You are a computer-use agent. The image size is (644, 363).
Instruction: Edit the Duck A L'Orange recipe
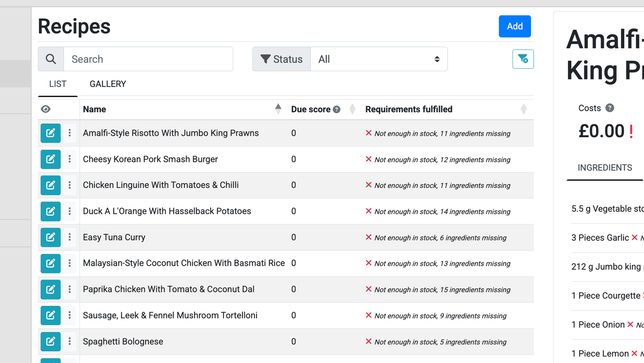coord(50,211)
